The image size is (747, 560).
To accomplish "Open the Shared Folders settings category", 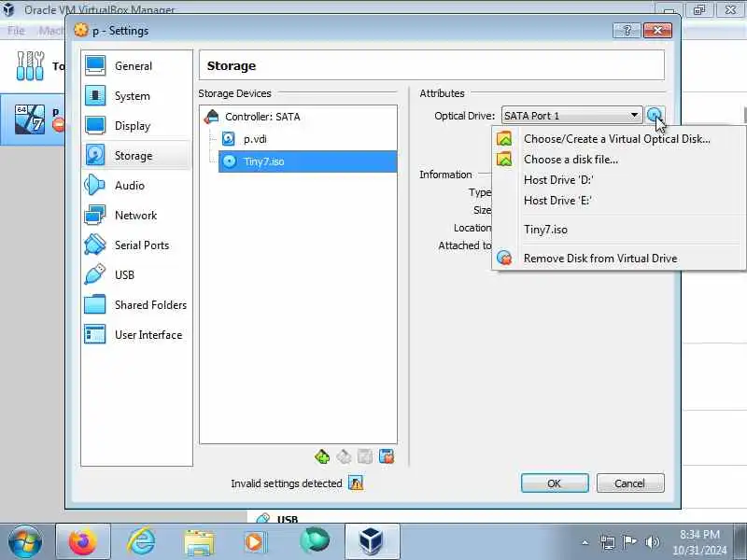I will tap(136, 305).
